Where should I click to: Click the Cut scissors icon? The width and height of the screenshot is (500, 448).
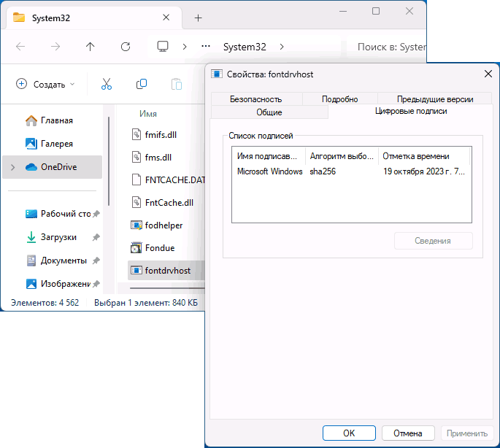pyautogui.click(x=107, y=84)
